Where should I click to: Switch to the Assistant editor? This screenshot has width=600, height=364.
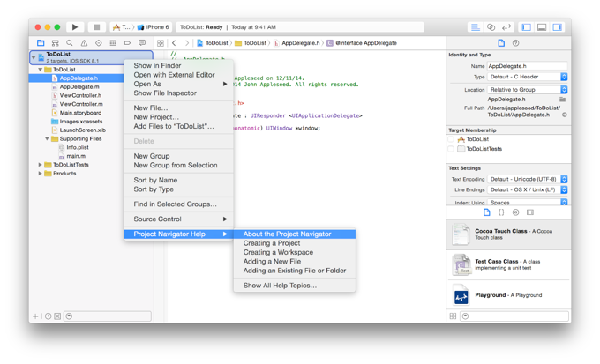coord(491,26)
